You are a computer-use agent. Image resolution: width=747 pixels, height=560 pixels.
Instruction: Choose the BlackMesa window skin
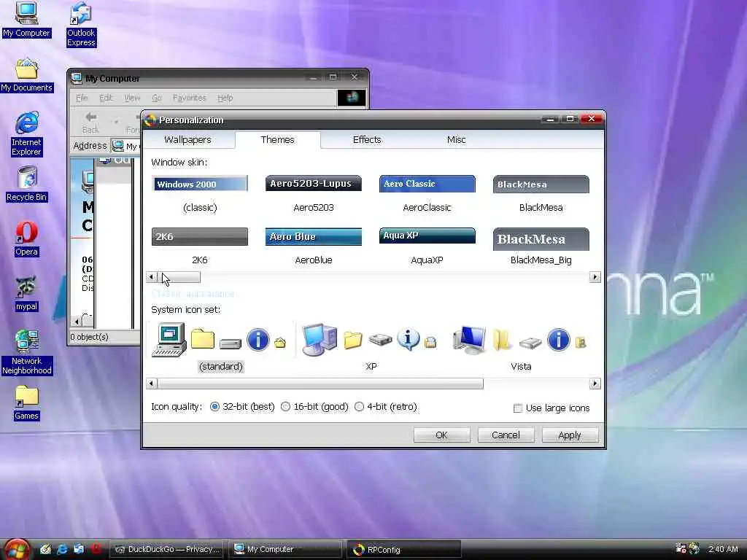(541, 194)
